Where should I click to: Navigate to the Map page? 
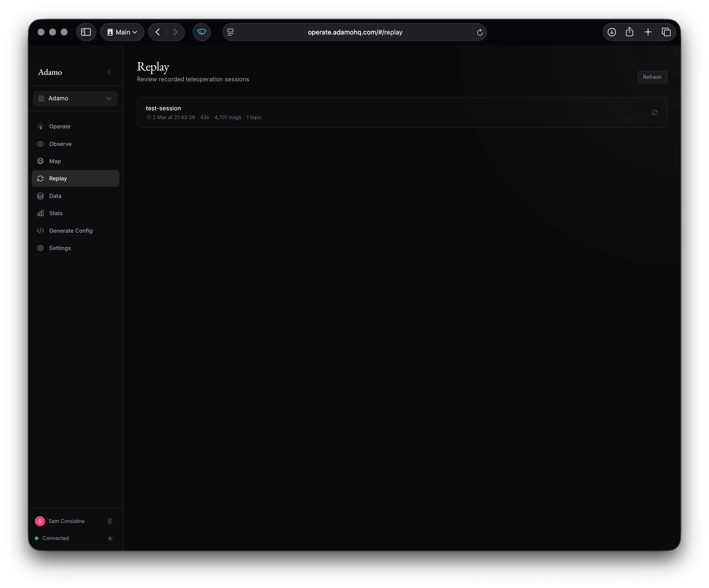(75, 161)
